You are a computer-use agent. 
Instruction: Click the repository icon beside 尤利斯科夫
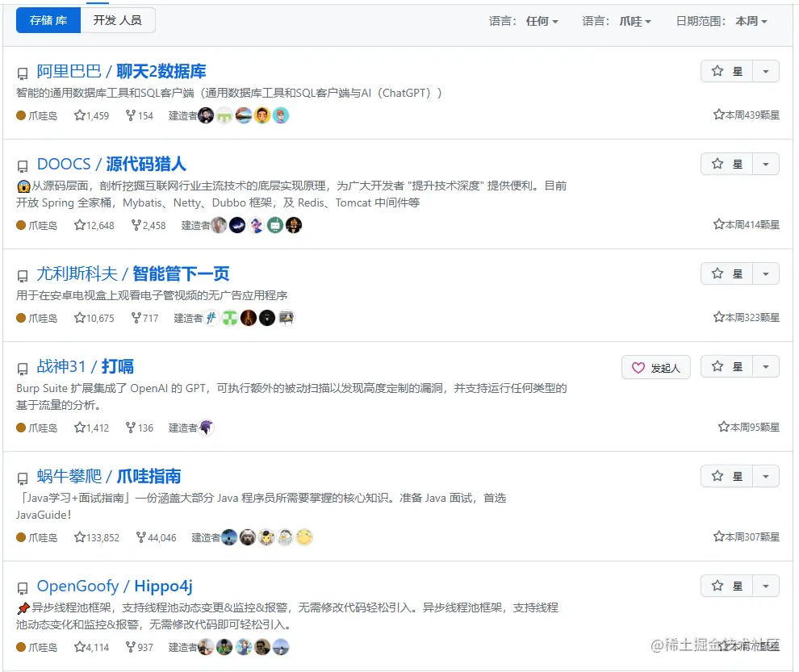tap(23, 276)
